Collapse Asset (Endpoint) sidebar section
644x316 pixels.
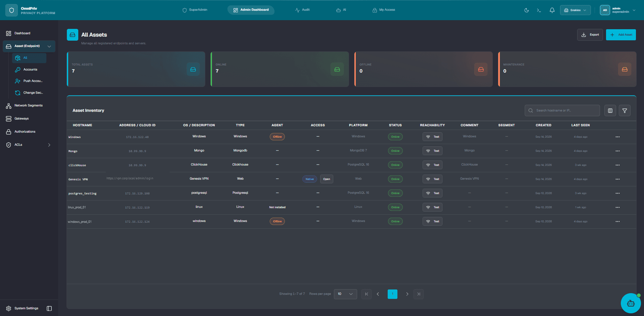click(29, 46)
